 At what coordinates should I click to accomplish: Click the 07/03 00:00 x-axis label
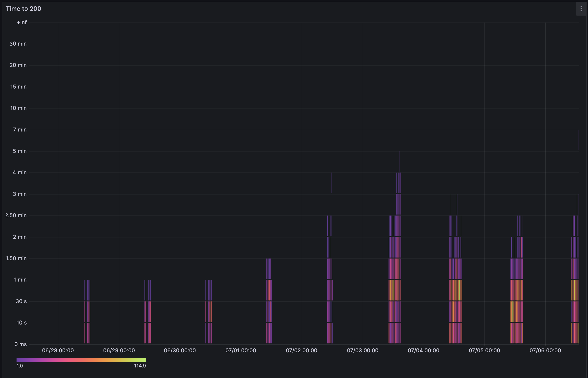pyautogui.click(x=363, y=350)
